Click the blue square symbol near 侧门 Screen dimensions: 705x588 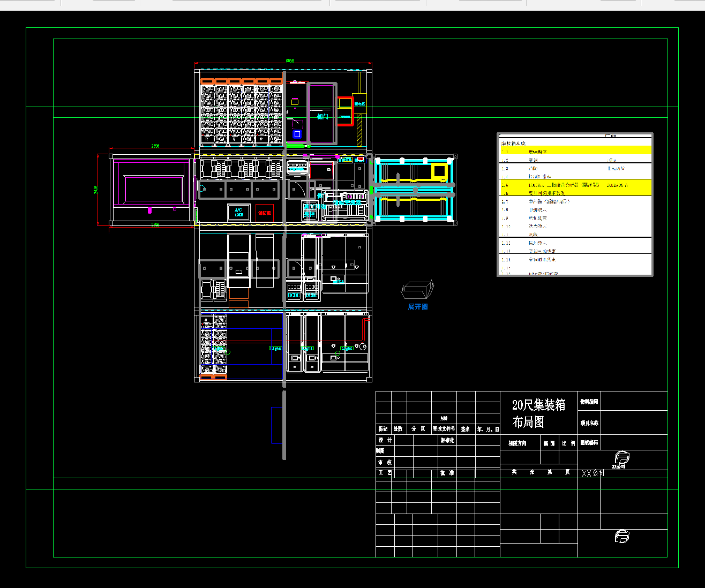(x=297, y=134)
